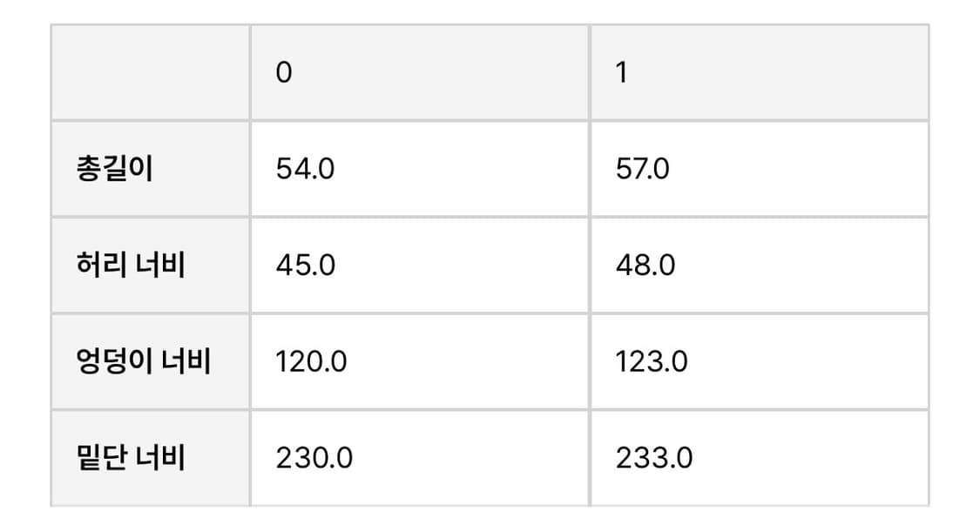Image resolution: width=980 pixels, height=532 pixels.
Task: Click the 45.0 waist width value
Action: 305,265
